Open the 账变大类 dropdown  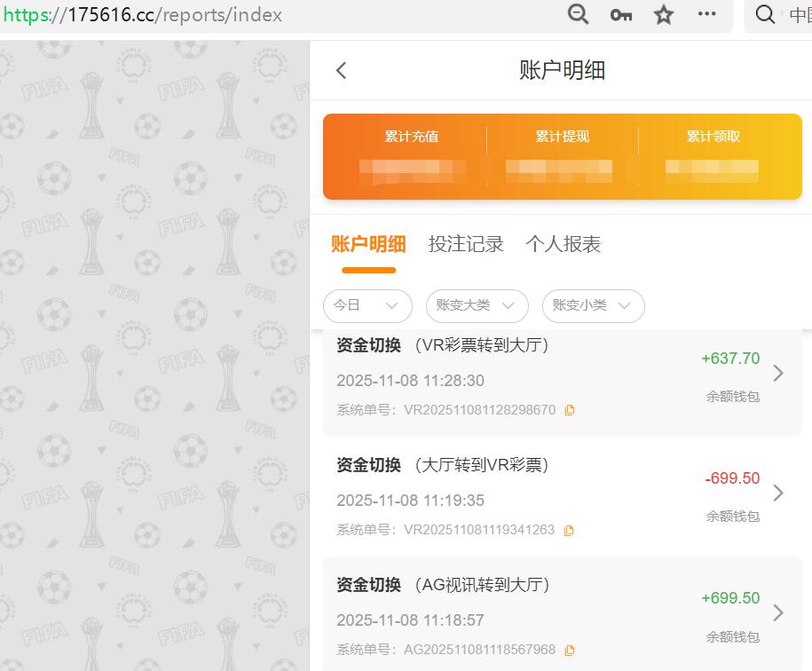click(x=477, y=305)
